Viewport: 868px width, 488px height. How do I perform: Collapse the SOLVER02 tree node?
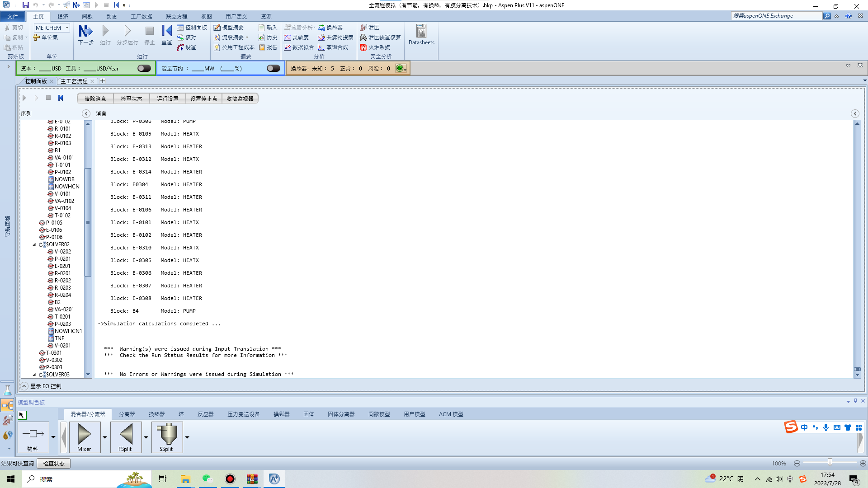point(34,244)
